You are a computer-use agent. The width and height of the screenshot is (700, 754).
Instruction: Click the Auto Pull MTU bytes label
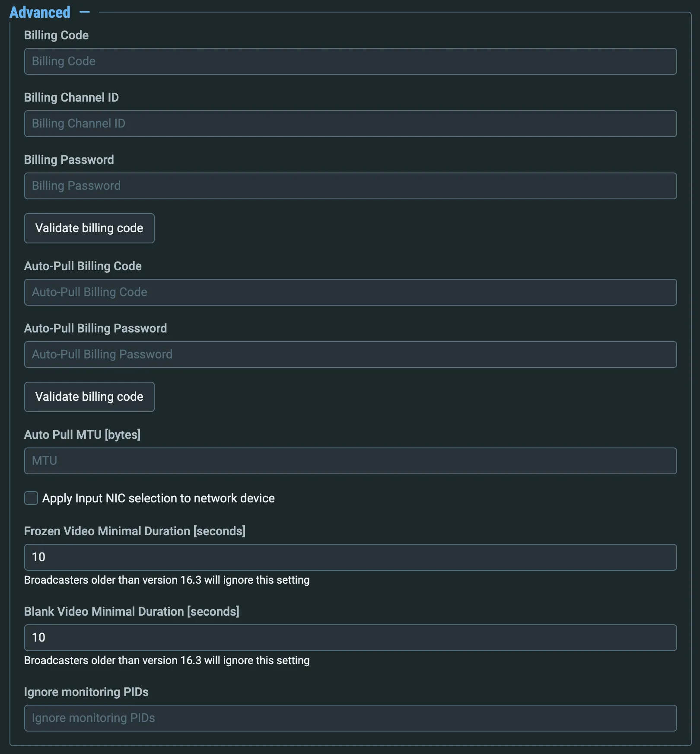coord(83,435)
